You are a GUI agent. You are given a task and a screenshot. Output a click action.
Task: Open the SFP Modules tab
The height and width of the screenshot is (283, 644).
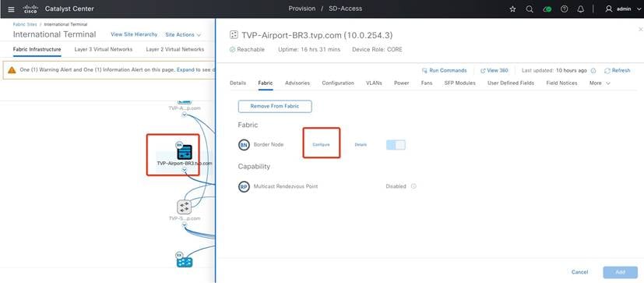click(x=460, y=83)
